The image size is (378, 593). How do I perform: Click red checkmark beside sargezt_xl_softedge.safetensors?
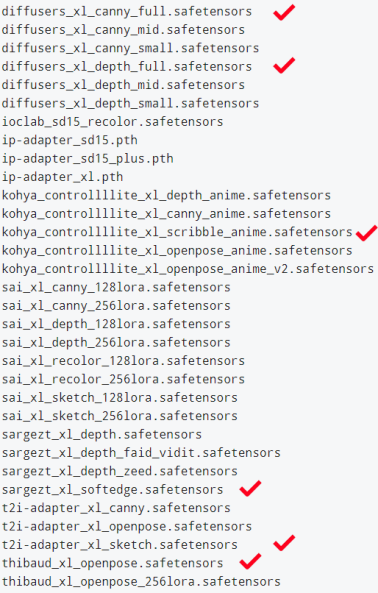pos(250,488)
